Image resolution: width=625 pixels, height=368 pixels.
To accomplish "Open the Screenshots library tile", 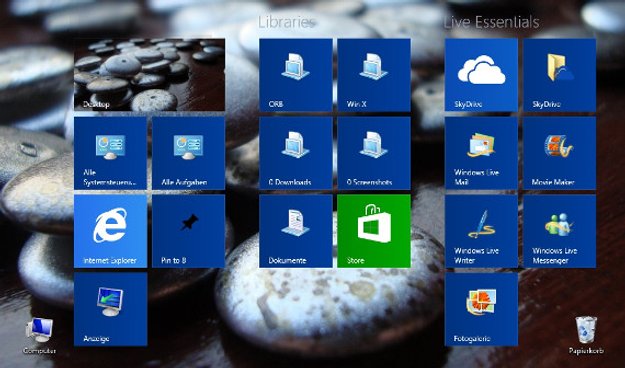I will [374, 153].
